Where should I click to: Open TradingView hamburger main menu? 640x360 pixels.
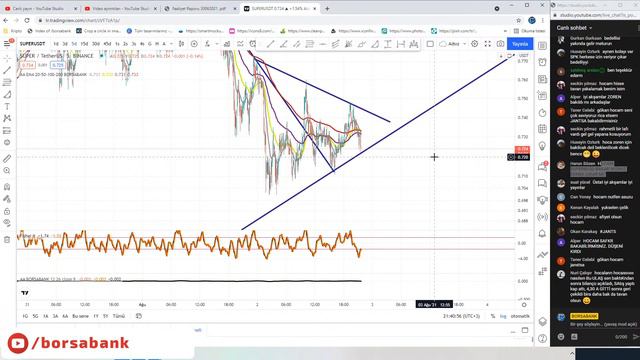7,44
